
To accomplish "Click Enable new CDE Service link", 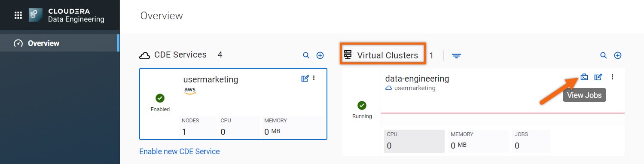I will pyautogui.click(x=180, y=152).
